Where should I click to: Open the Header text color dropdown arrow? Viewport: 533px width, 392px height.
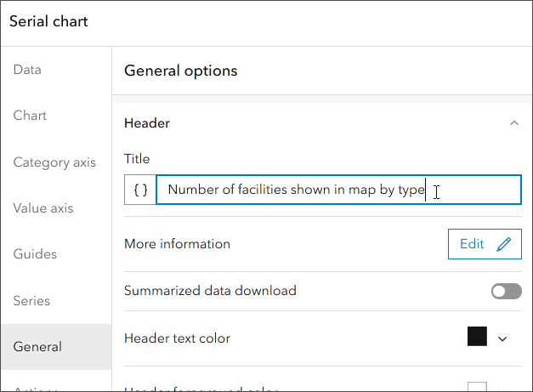[x=502, y=338]
